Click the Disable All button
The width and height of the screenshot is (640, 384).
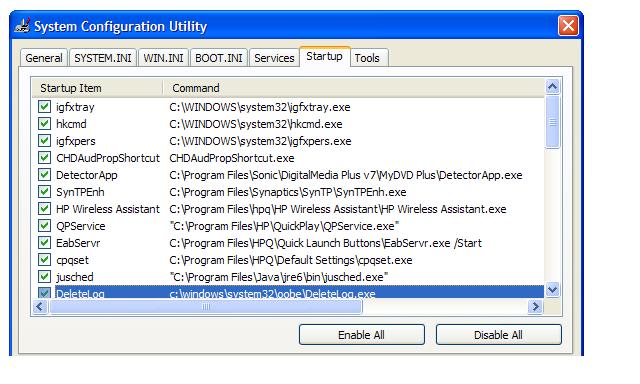[498, 335]
